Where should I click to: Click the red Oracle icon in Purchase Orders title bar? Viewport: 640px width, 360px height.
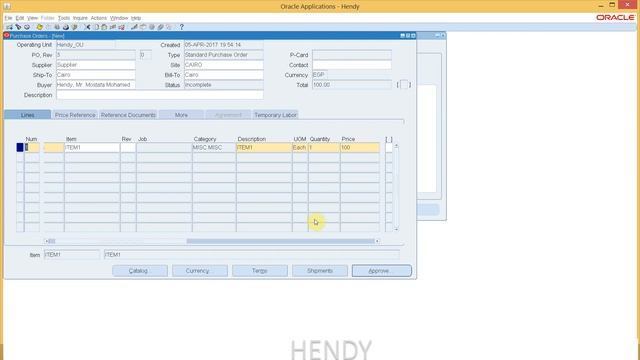pos(7,36)
